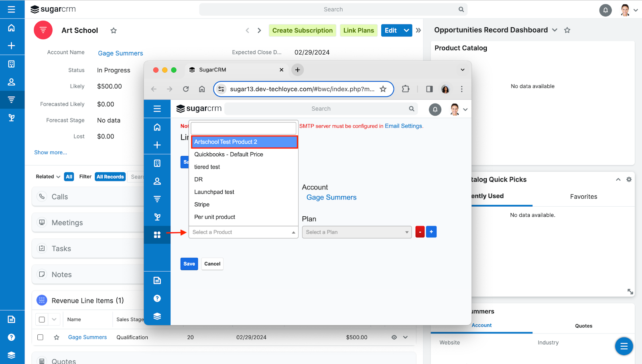Click the outer sidebar plus quick-create icon
This screenshot has width=642, height=364.
click(x=11, y=46)
